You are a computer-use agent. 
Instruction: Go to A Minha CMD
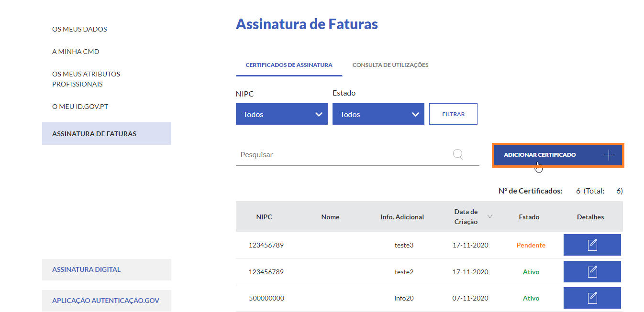(x=76, y=52)
